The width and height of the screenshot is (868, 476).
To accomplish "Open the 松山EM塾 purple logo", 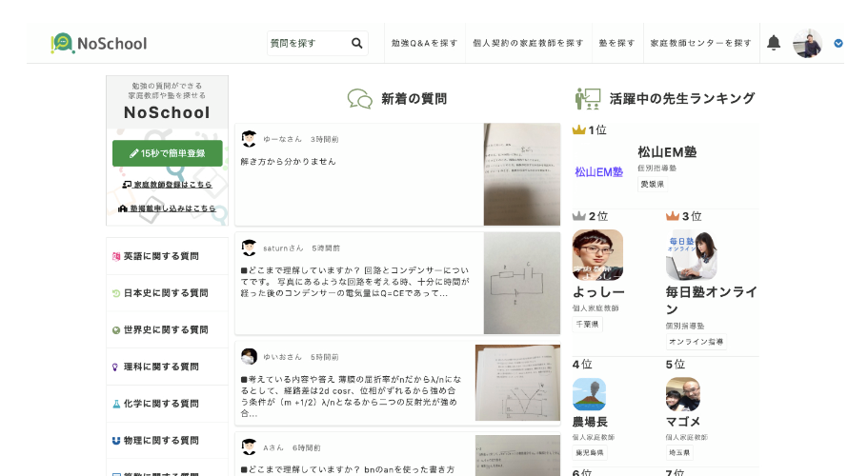I will pyautogui.click(x=599, y=172).
